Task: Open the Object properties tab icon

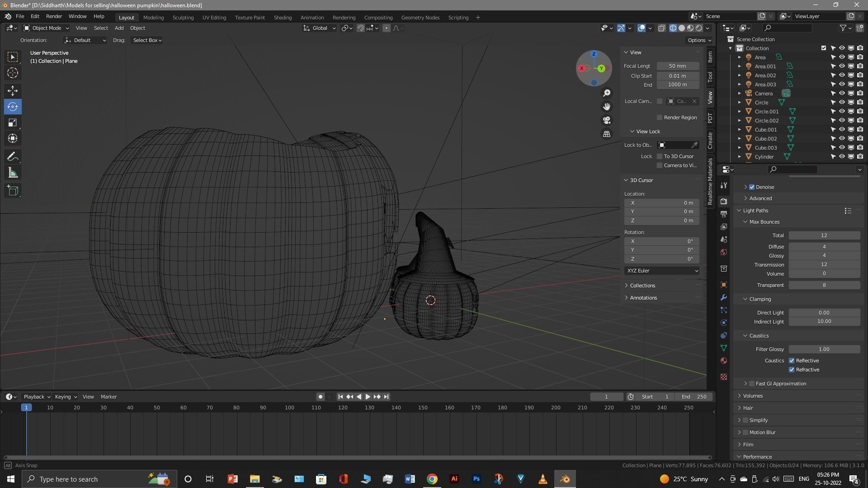Action: [x=724, y=285]
